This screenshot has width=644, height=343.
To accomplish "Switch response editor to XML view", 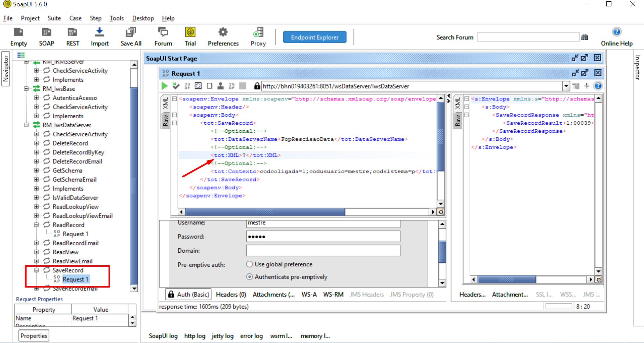I will click(x=458, y=103).
